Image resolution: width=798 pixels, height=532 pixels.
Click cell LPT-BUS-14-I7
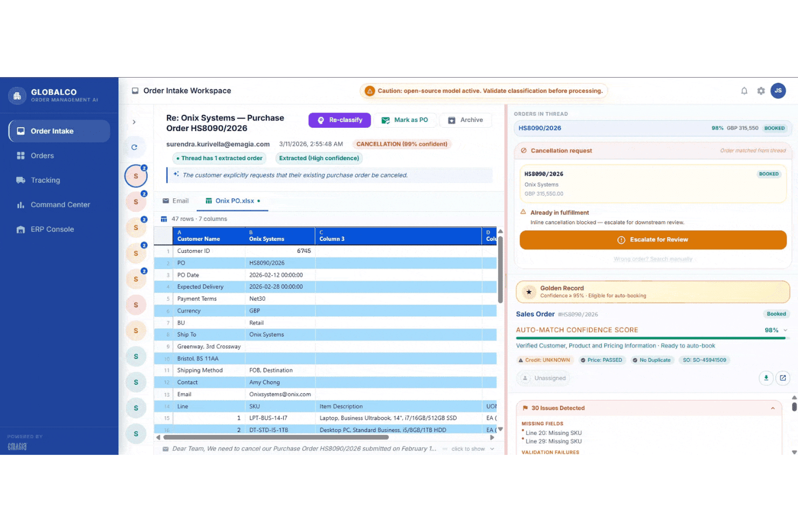coord(280,418)
